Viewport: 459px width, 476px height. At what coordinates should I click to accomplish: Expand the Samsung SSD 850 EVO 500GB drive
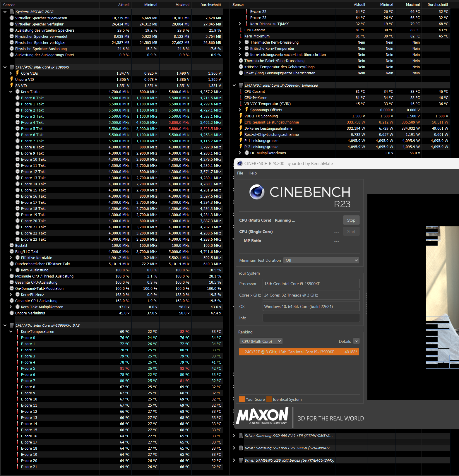click(234, 448)
